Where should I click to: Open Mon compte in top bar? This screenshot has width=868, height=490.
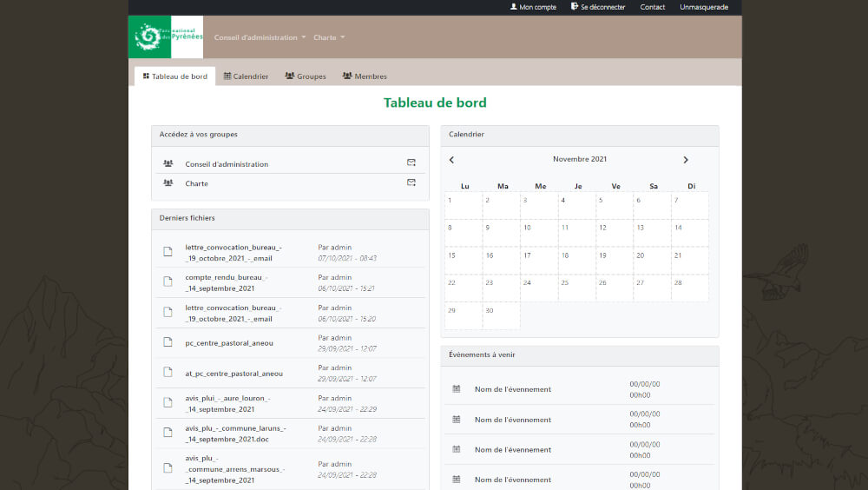pos(533,7)
